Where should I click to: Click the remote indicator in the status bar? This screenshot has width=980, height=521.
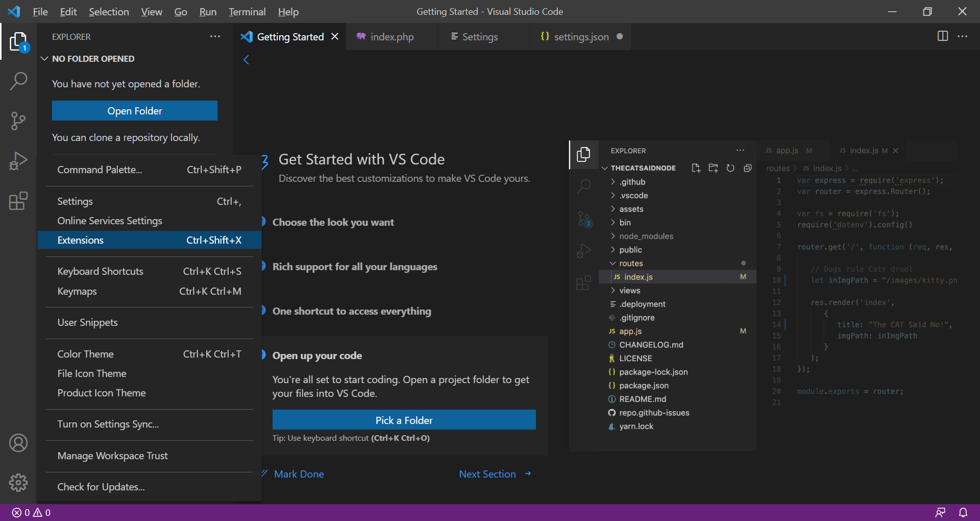(x=941, y=512)
